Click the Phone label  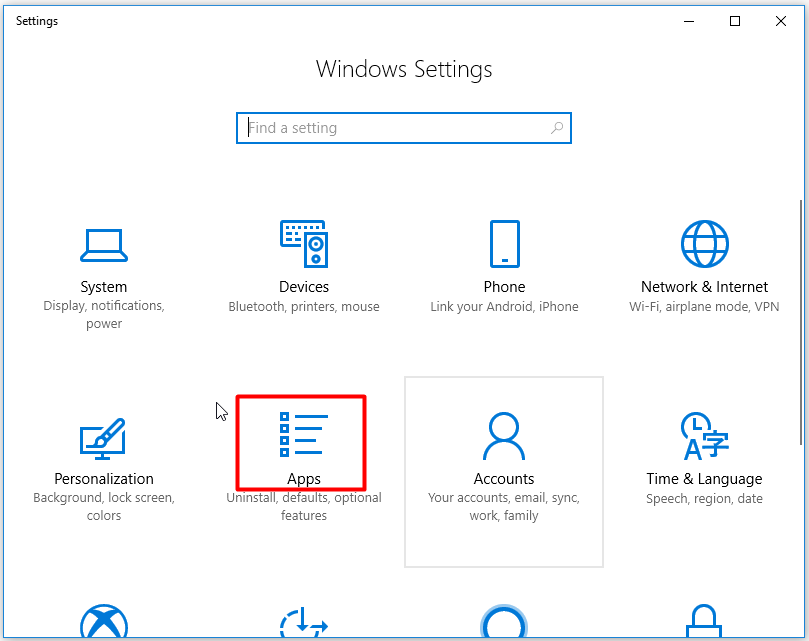505,286
